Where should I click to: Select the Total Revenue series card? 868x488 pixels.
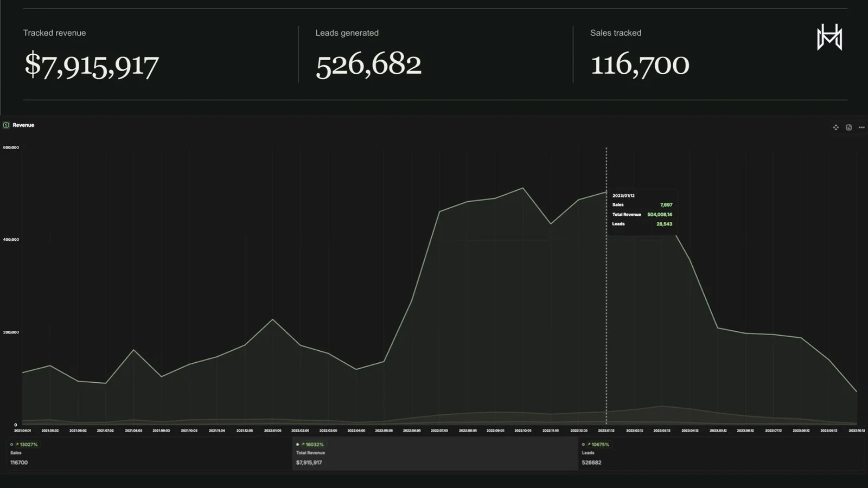(435, 454)
